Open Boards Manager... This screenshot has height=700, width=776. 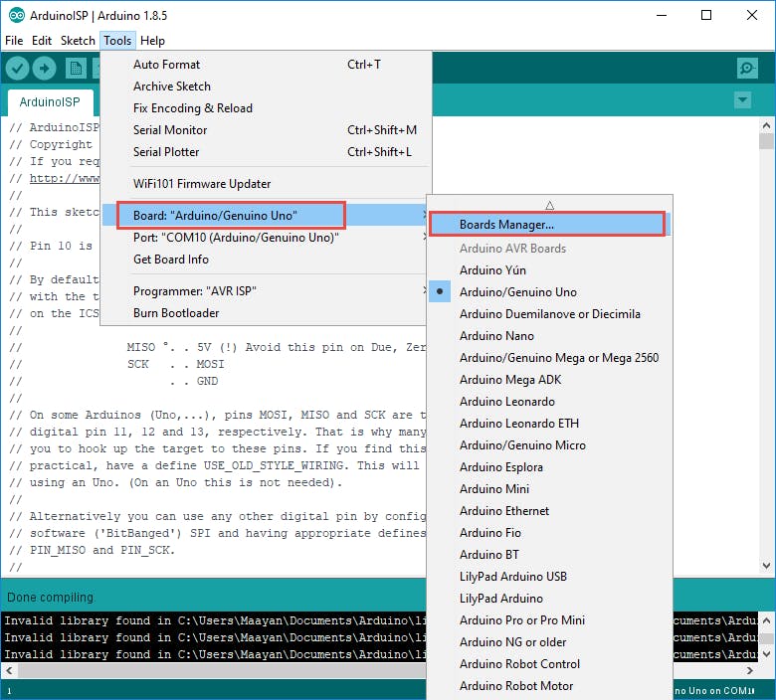506,225
